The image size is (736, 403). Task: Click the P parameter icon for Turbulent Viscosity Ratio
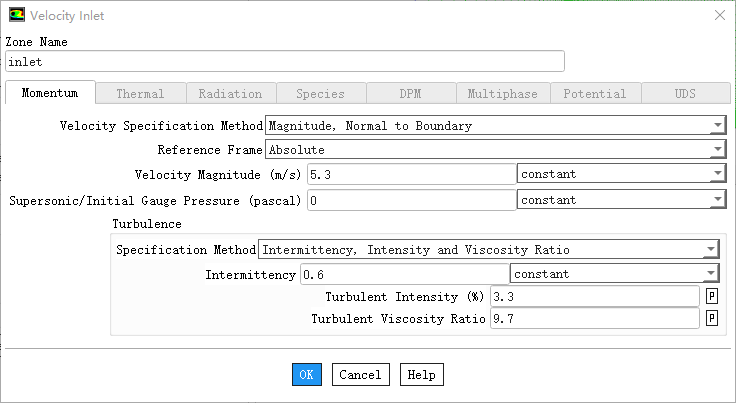[712, 319]
